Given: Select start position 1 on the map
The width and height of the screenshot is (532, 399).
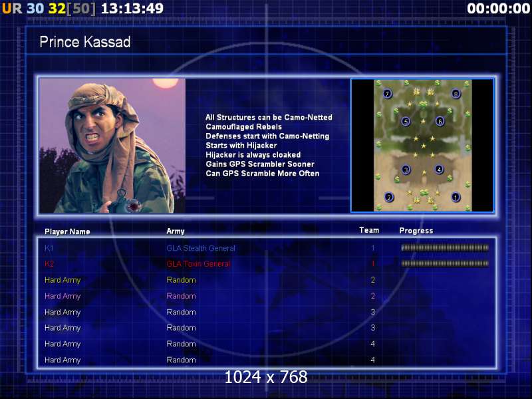Looking at the screenshot, I should 456,197.
